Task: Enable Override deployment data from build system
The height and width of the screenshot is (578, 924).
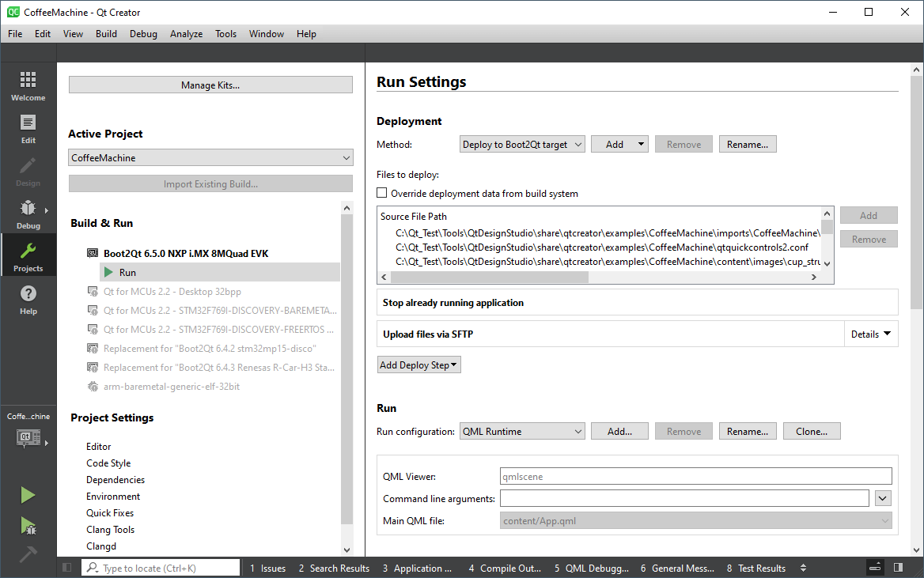Action: pos(382,193)
